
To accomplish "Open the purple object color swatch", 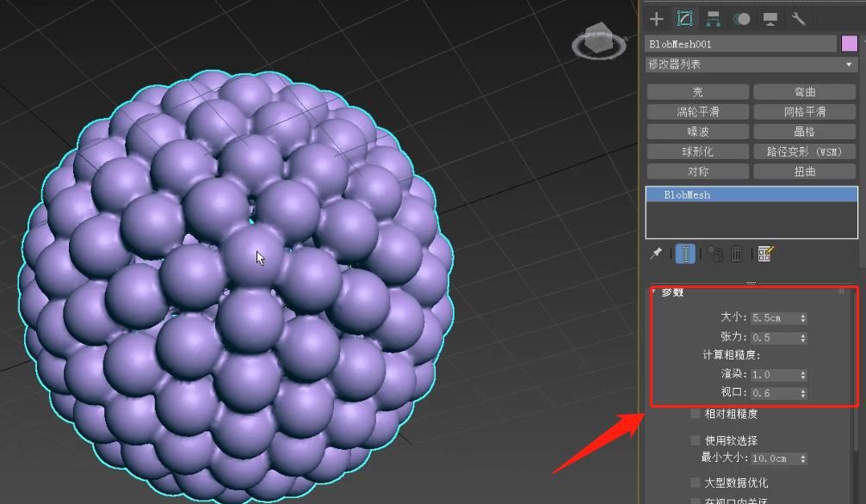I will (850, 44).
